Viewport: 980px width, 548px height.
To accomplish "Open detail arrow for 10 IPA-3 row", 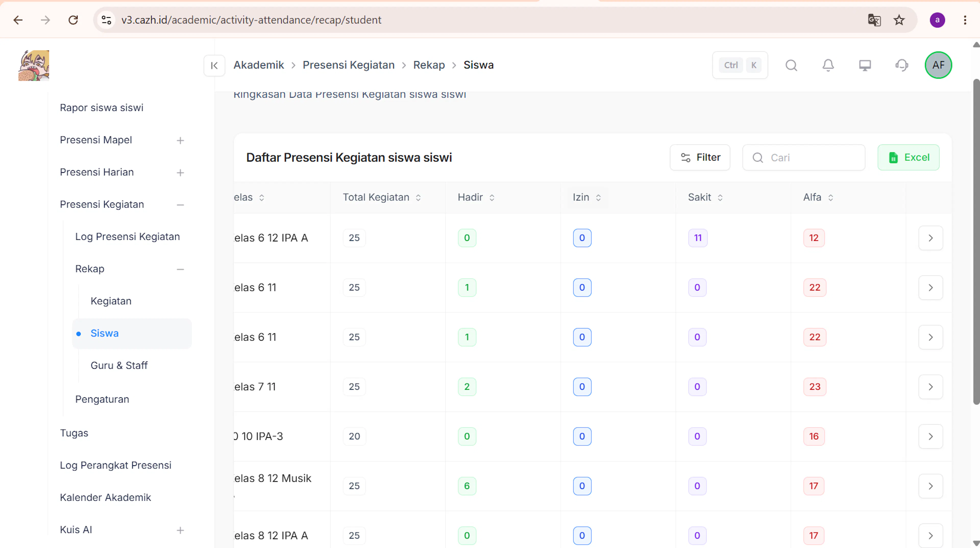I will pyautogui.click(x=930, y=437).
